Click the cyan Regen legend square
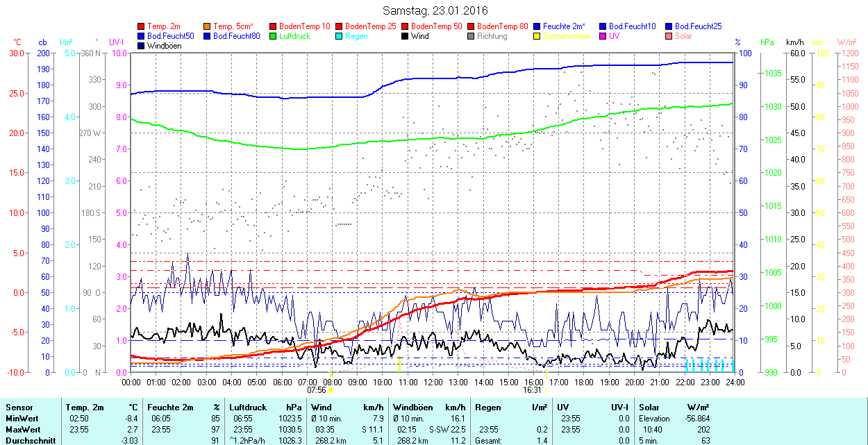This screenshot has height=445, width=868. 339,36
